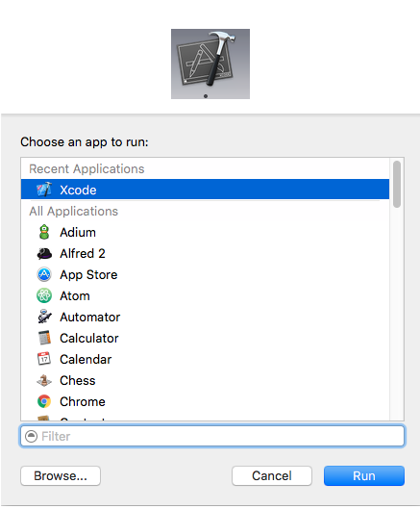Click the Chess knight icon
Viewport: 420px width, 509px height.
coord(44,380)
